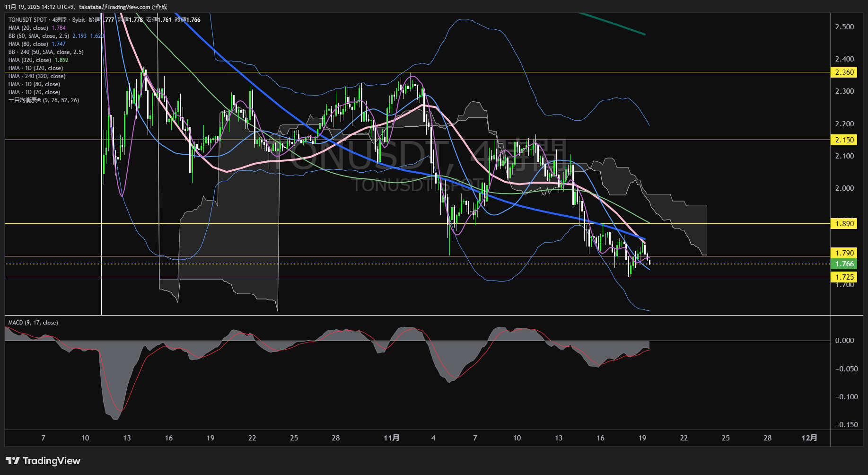Click the 2.500 tick on price scale

844,27
